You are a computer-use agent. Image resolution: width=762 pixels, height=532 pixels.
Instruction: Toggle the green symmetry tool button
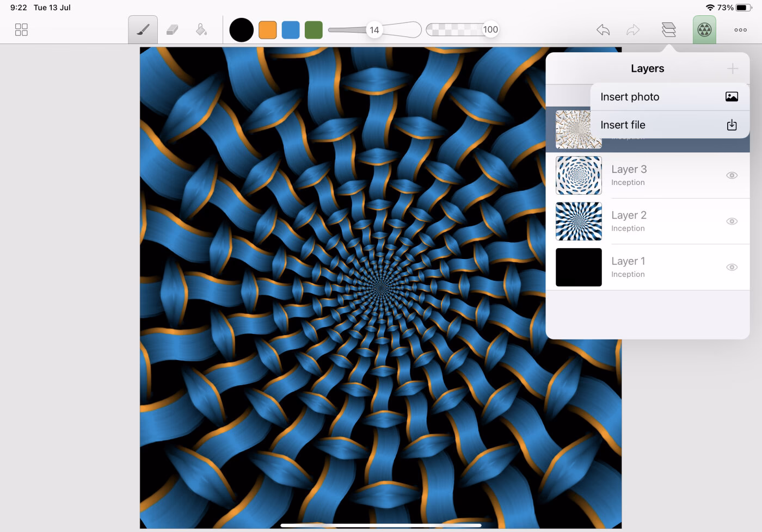(704, 30)
